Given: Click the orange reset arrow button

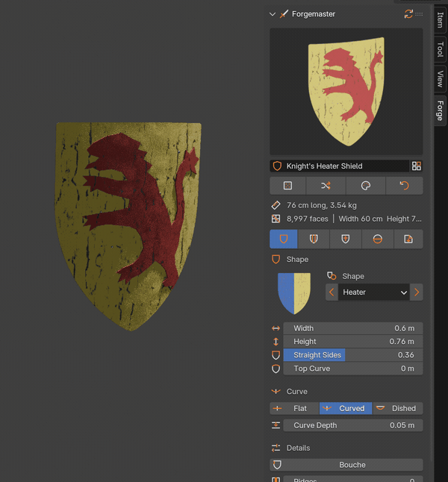Looking at the screenshot, I should pyautogui.click(x=404, y=186).
